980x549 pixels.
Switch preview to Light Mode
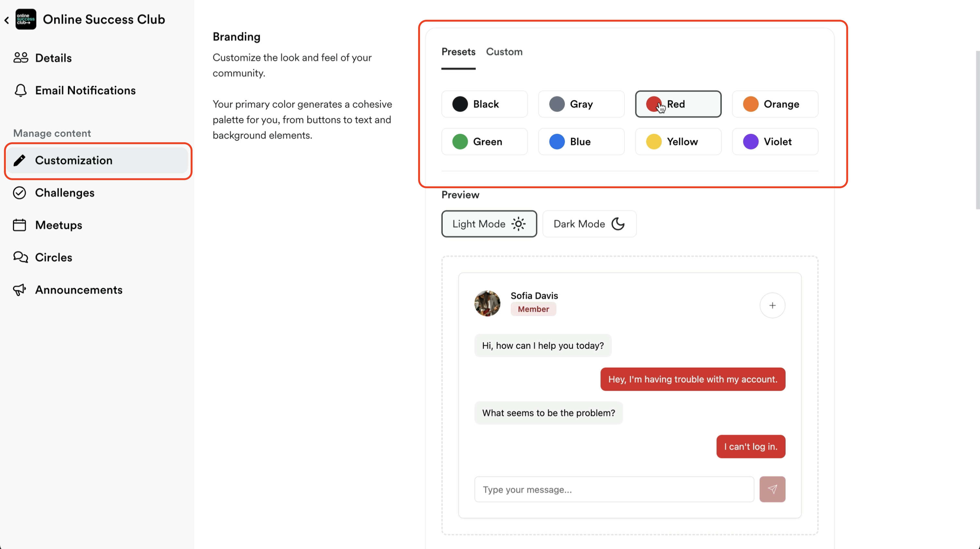tap(488, 224)
